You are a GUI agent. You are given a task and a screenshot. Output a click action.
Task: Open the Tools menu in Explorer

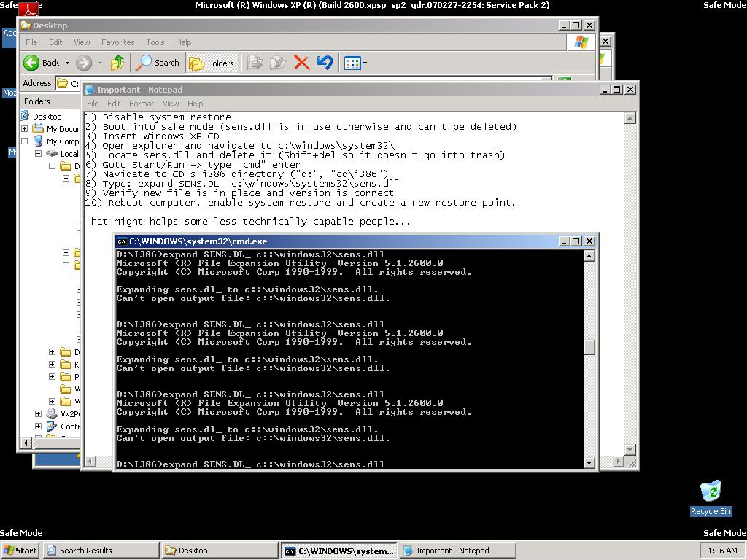pos(155,42)
